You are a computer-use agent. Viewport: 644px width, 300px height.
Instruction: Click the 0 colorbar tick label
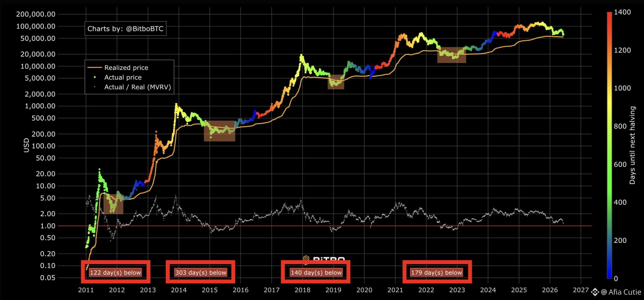tap(616, 278)
